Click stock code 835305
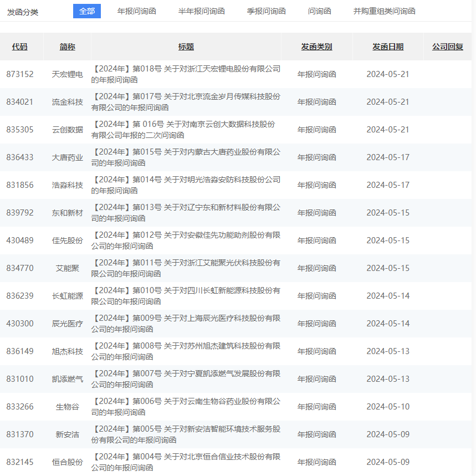This screenshot has height=476, width=476. point(20,130)
